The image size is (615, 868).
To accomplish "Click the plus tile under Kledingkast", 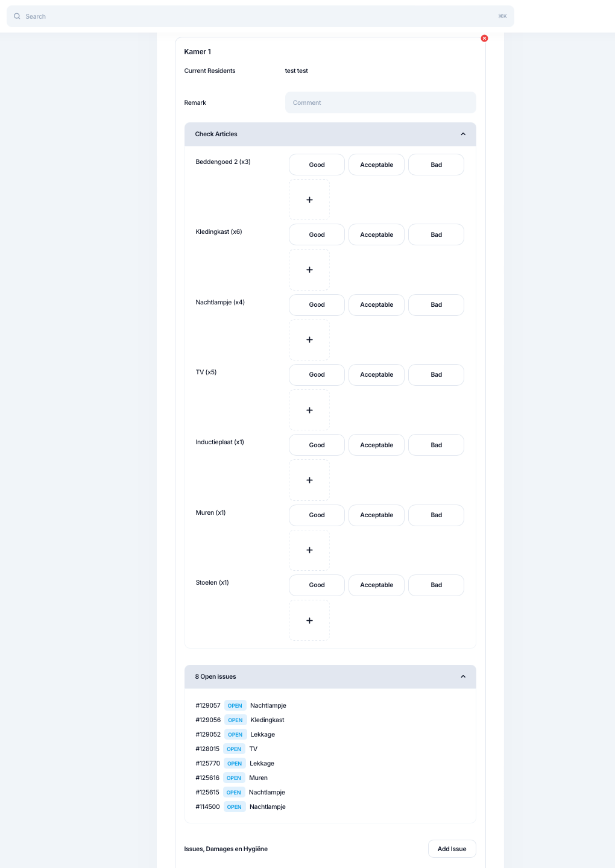I will 309,269.
